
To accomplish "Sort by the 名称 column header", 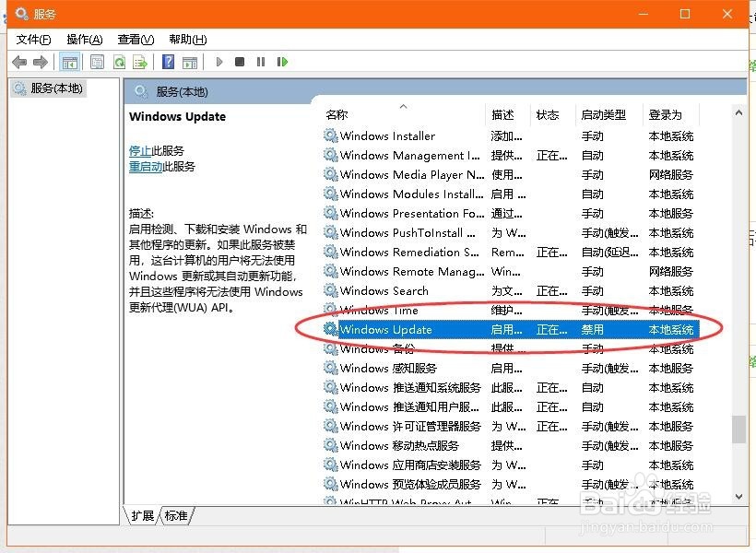I will point(404,114).
